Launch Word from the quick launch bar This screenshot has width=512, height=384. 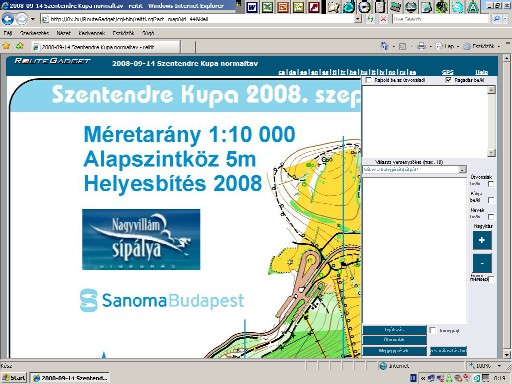pos(252,7)
